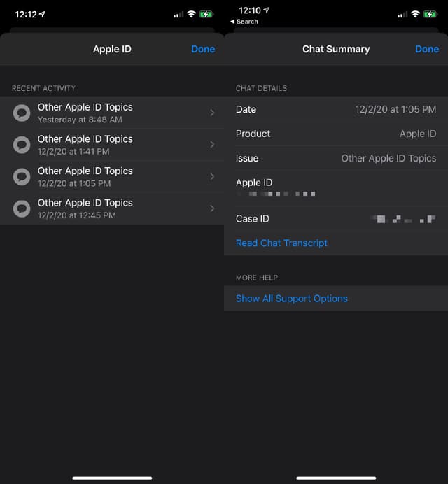Screen dimensions: 448x484
Task: Tap cellular signal bars on Apple ID screen
Action: [x=178, y=14]
